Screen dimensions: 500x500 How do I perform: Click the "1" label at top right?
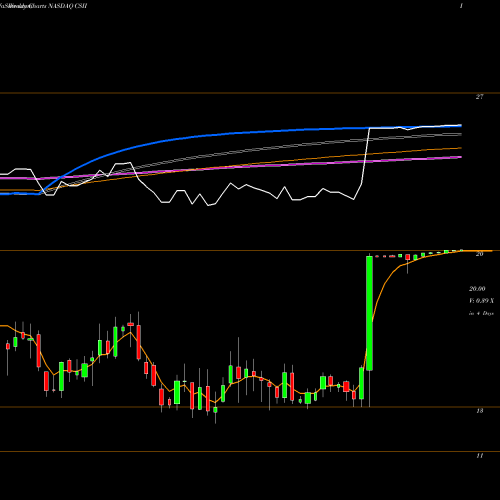(461, 6)
